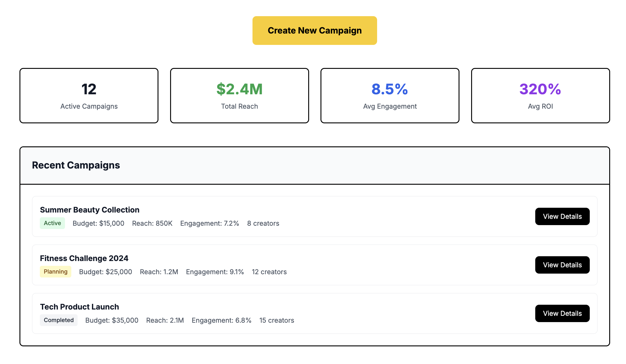
Task: Click the 8 creators label
Action: [263, 224]
